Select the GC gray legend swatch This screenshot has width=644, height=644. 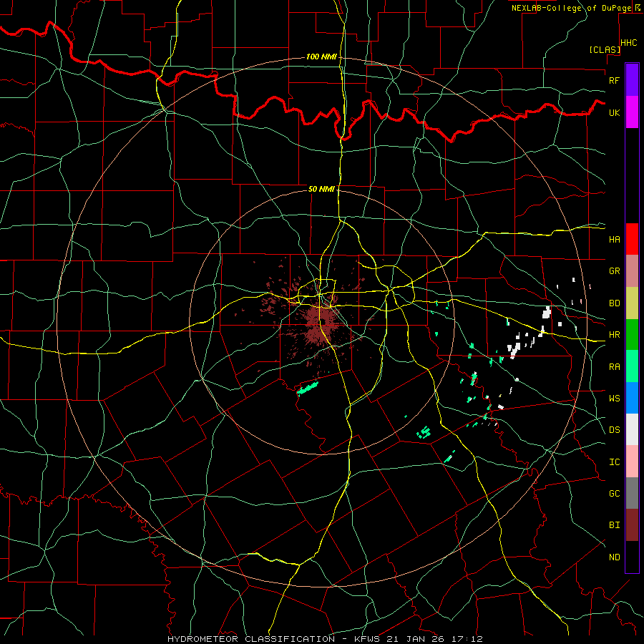632,493
